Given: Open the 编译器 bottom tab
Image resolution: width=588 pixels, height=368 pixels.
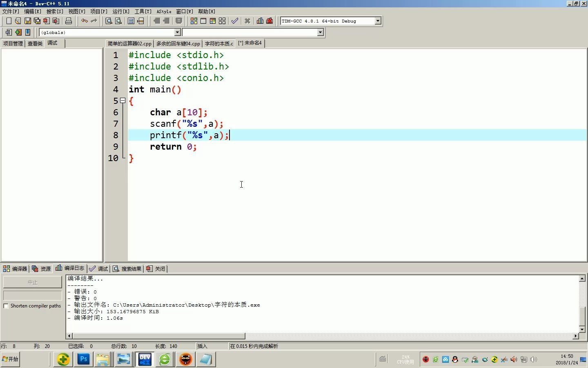Looking at the screenshot, I should pyautogui.click(x=15, y=269).
